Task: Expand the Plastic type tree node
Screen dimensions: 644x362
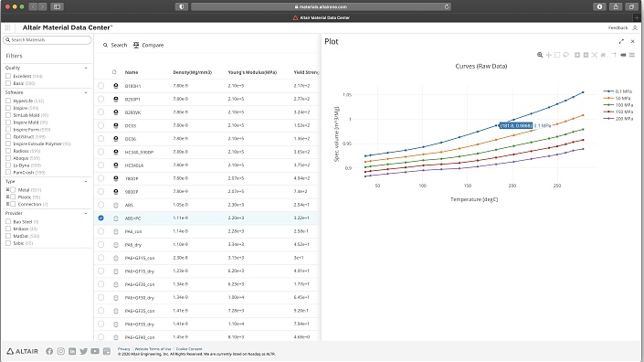Action: click(x=7, y=197)
